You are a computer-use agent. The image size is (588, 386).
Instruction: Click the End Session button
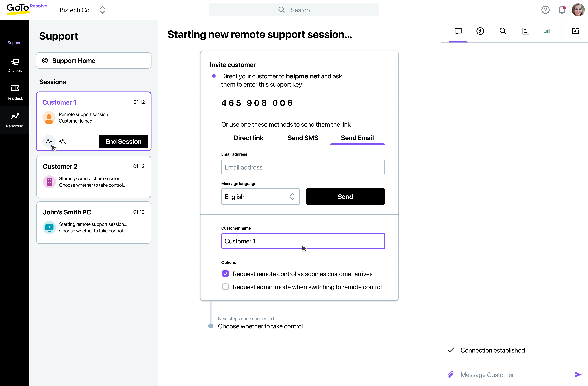coord(123,141)
